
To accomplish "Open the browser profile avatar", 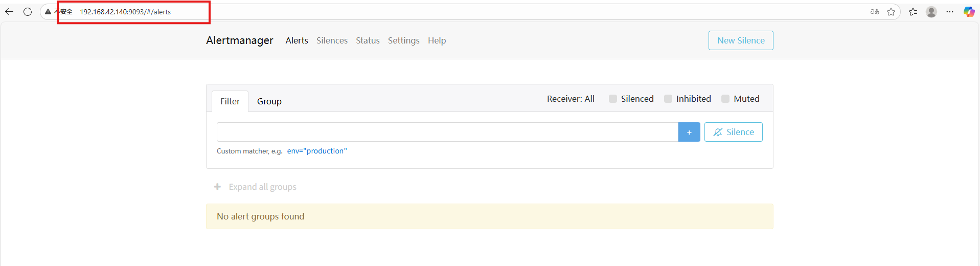I will click(x=931, y=12).
